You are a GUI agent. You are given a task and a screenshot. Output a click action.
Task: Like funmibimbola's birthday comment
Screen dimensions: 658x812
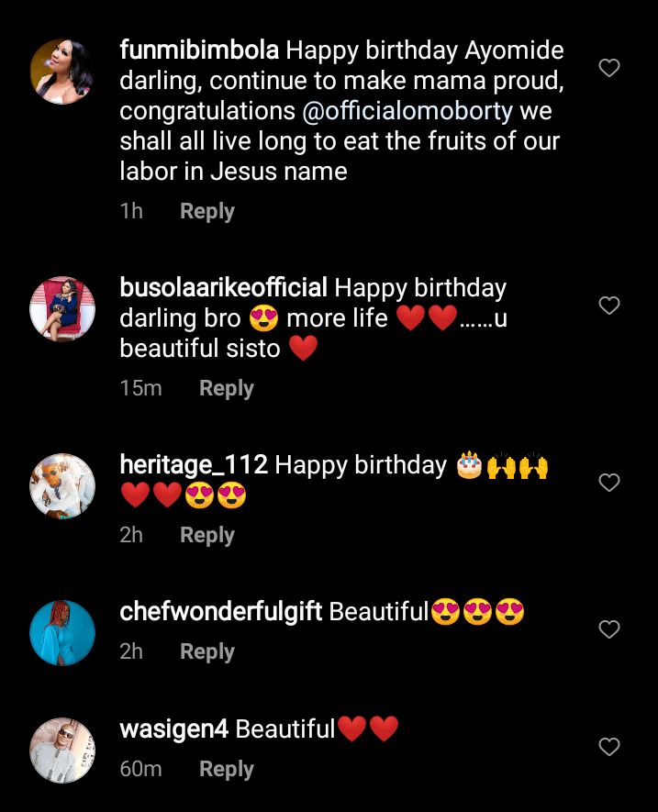click(609, 68)
